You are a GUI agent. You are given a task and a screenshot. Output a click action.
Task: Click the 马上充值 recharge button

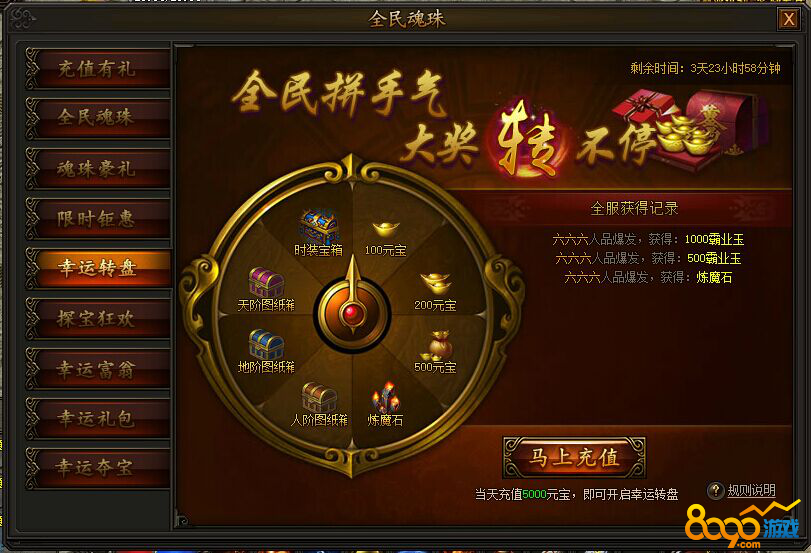pyautogui.click(x=574, y=457)
